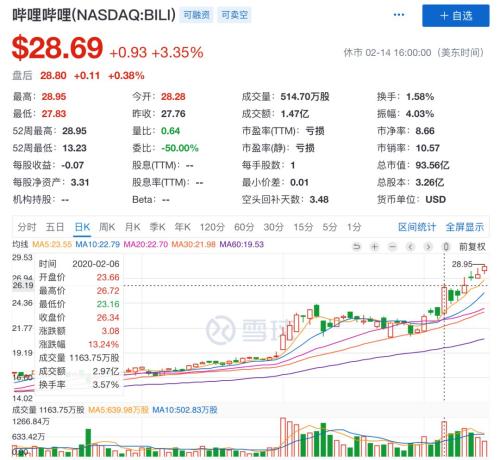Select the 周K weekly chart tab
The image size is (500, 460).
coord(107,227)
